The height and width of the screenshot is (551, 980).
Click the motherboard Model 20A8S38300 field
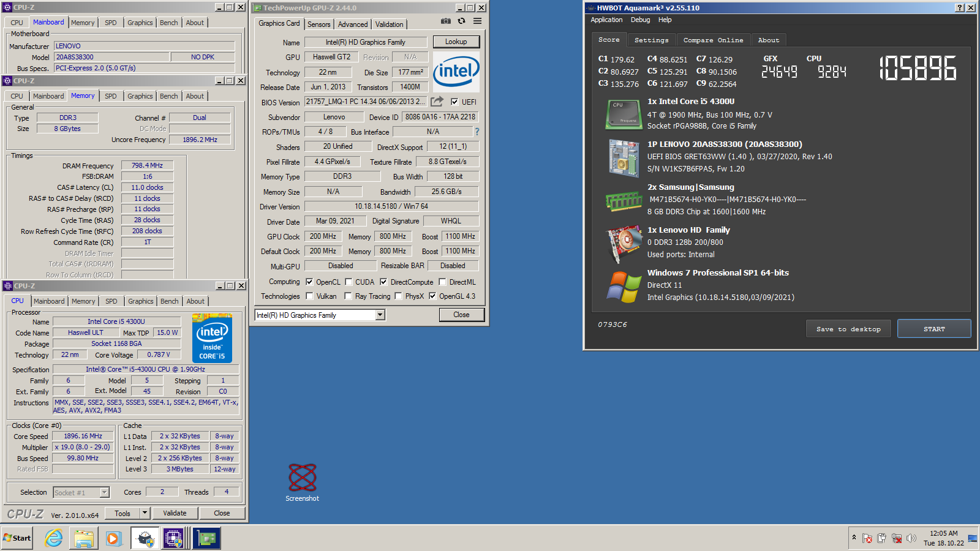tap(111, 57)
